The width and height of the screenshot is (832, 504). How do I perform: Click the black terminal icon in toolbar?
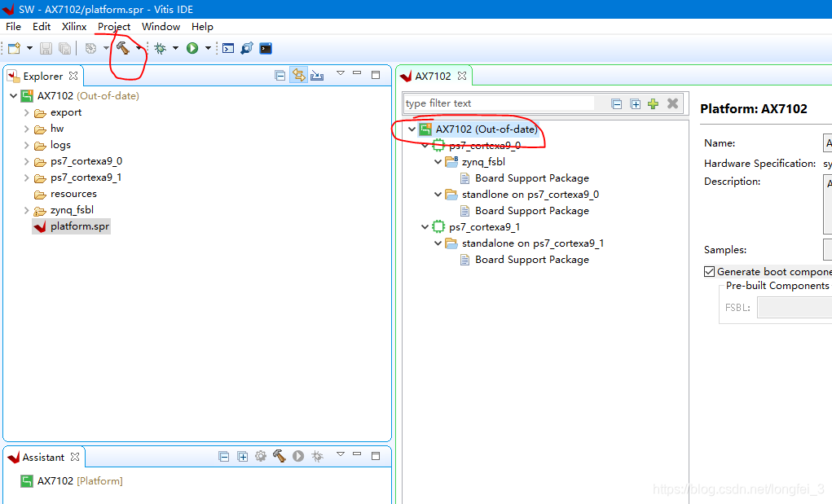(x=266, y=48)
